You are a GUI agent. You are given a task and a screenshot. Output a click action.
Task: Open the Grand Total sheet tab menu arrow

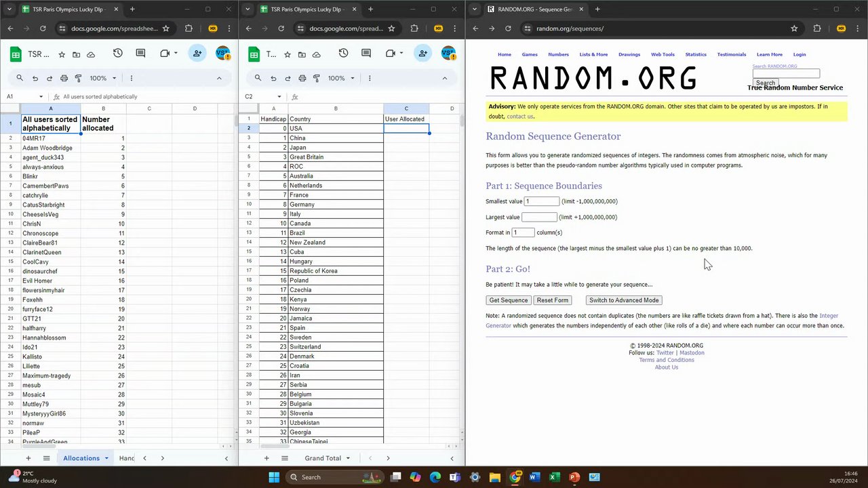[348, 458]
